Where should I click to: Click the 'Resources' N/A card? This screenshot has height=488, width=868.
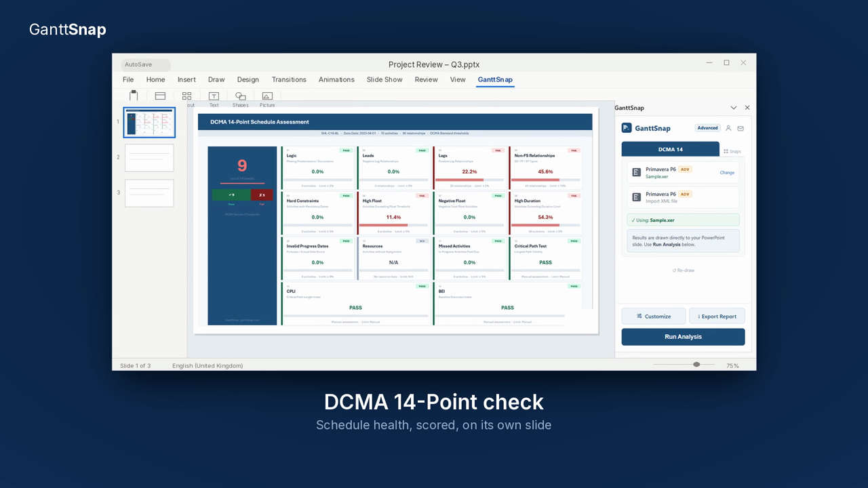point(393,258)
